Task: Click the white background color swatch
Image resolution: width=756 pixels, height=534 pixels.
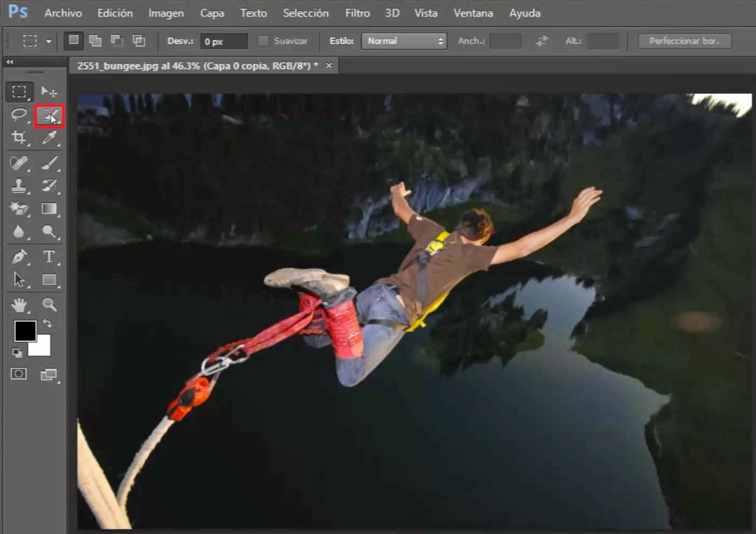Action: tap(42, 347)
